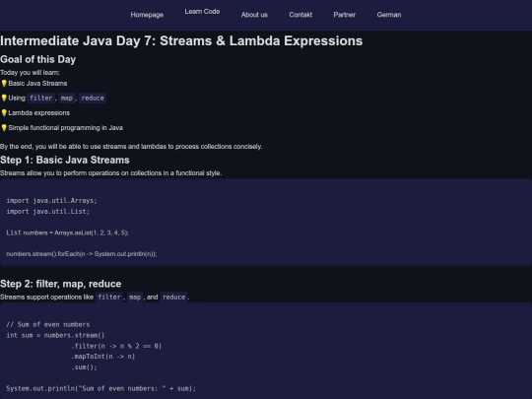The width and height of the screenshot is (532, 399).
Task: Click the filter tag in Step 2 description
Action: [x=109, y=297]
